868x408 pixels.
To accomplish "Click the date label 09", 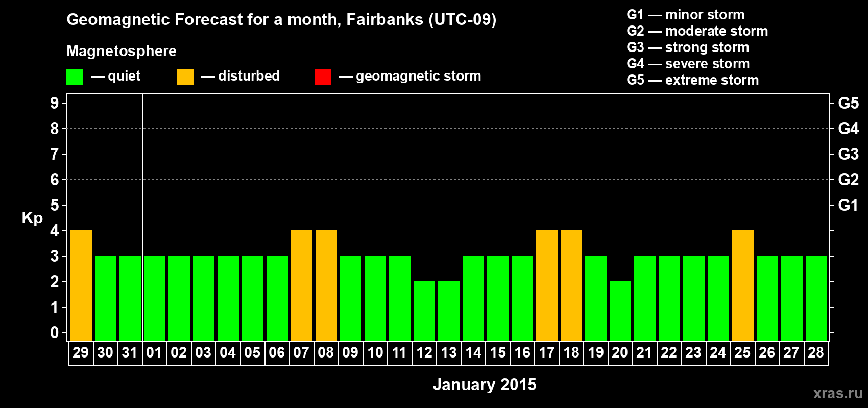I will 350,352.
